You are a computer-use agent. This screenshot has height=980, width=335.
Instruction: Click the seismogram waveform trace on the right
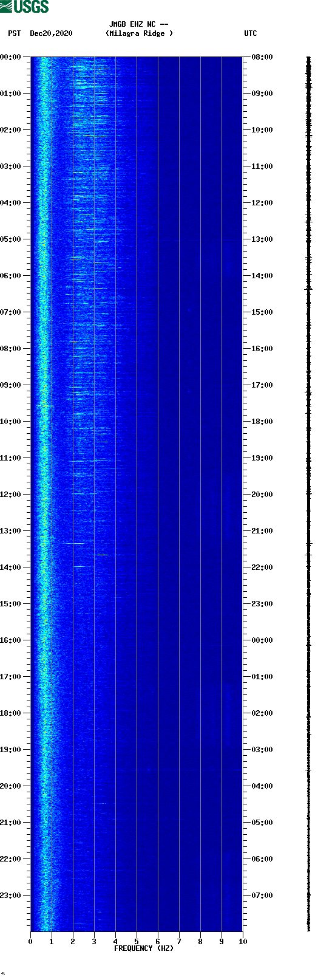pyautogui.click(x=308, y=494)
